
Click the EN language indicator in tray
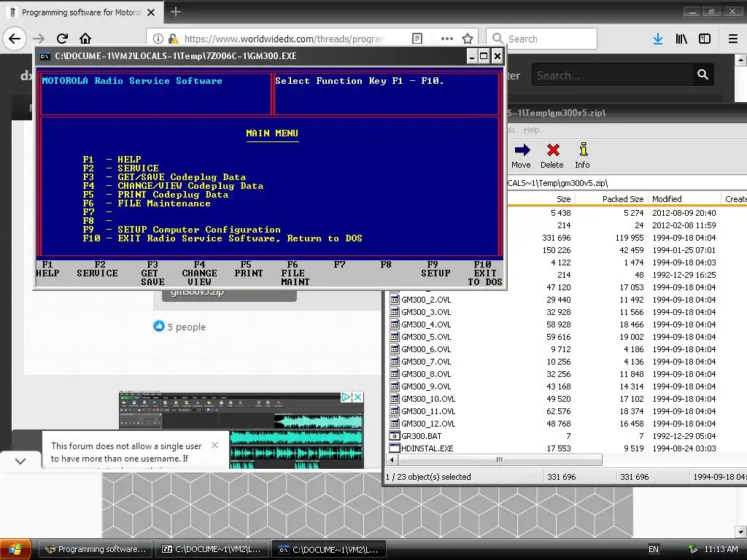click(654, 549)
